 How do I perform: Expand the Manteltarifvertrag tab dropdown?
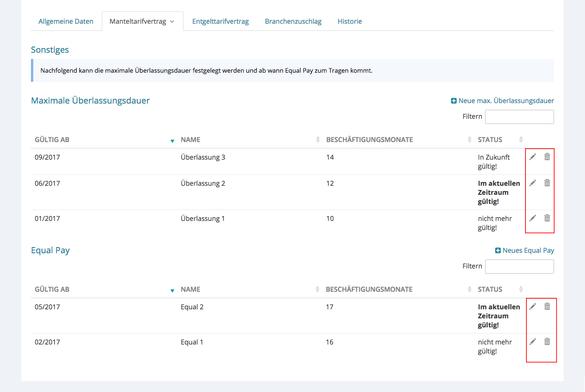[x=142, y=21]
